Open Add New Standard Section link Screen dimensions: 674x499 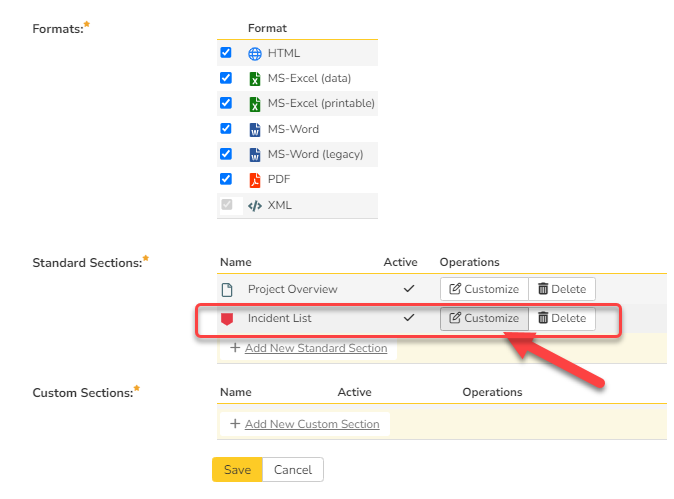(315, 348)
